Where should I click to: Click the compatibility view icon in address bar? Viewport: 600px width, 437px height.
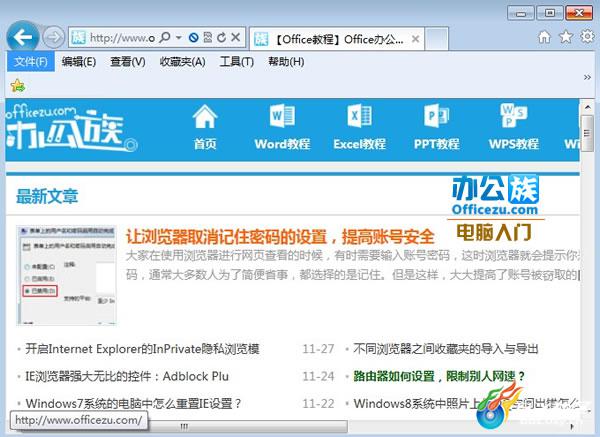coord(207,37)
